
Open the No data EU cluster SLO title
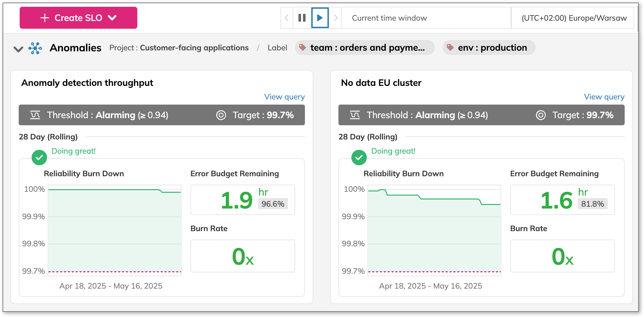(x=381, y=83)
